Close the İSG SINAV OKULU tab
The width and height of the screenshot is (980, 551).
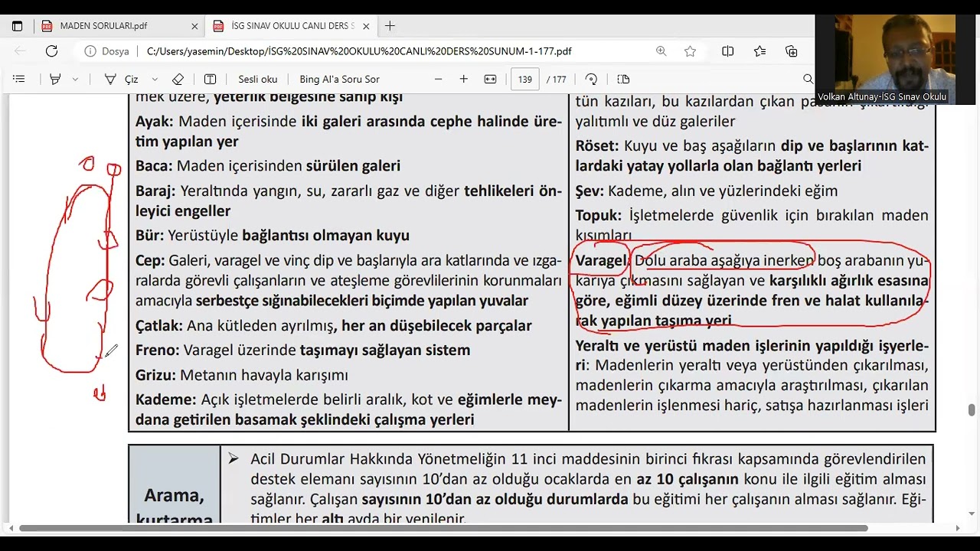(x=366, y=26)
